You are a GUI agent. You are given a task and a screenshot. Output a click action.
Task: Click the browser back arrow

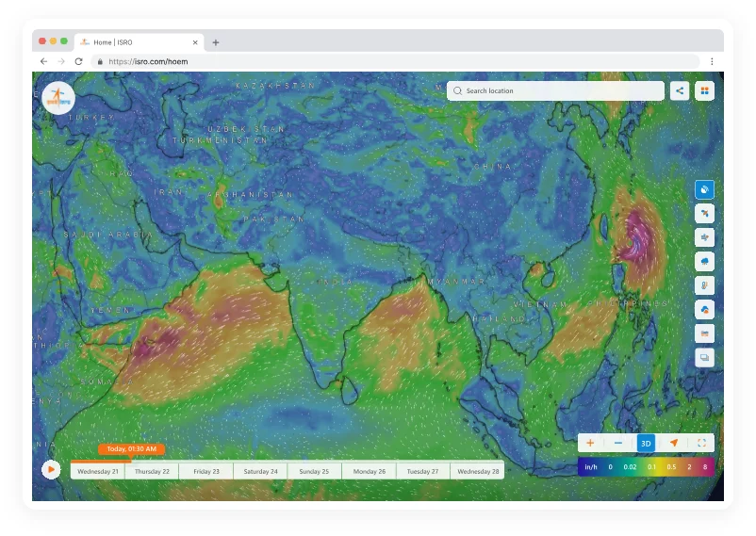click(x=44, y=61)
